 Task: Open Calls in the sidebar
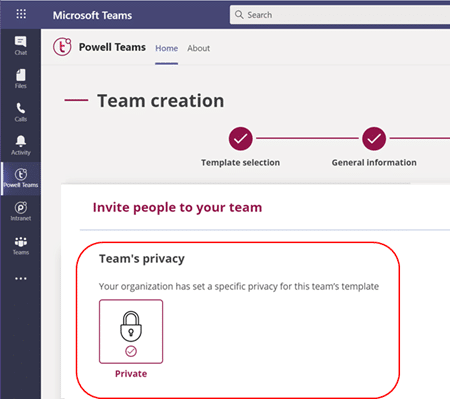point(21,112)
